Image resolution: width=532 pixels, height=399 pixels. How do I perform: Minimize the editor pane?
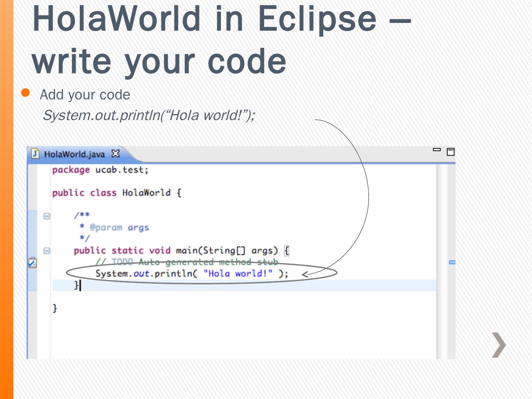[x=437, y=150]
